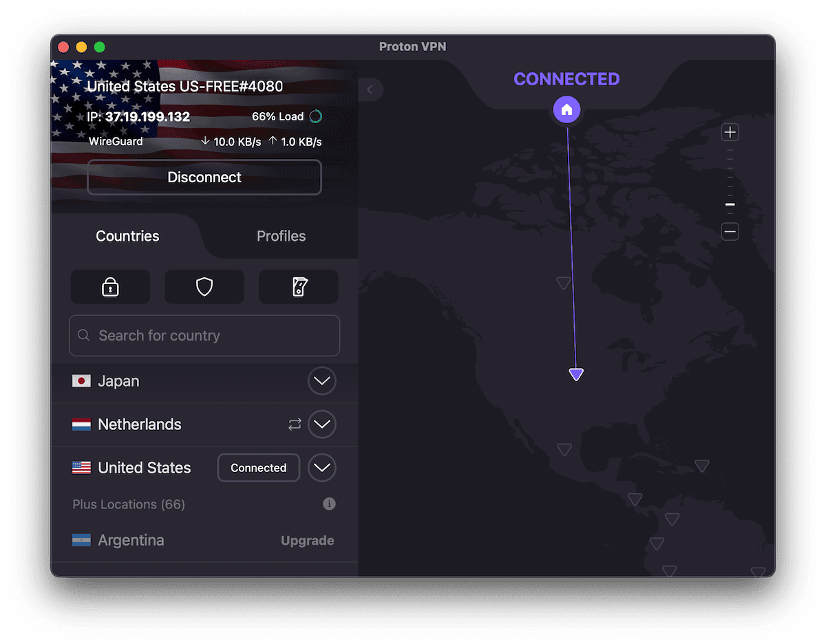Switch to the Profiles tab
Image resolution: width=826 pixels, height=644 pixels.
click(x=281, y=236)
